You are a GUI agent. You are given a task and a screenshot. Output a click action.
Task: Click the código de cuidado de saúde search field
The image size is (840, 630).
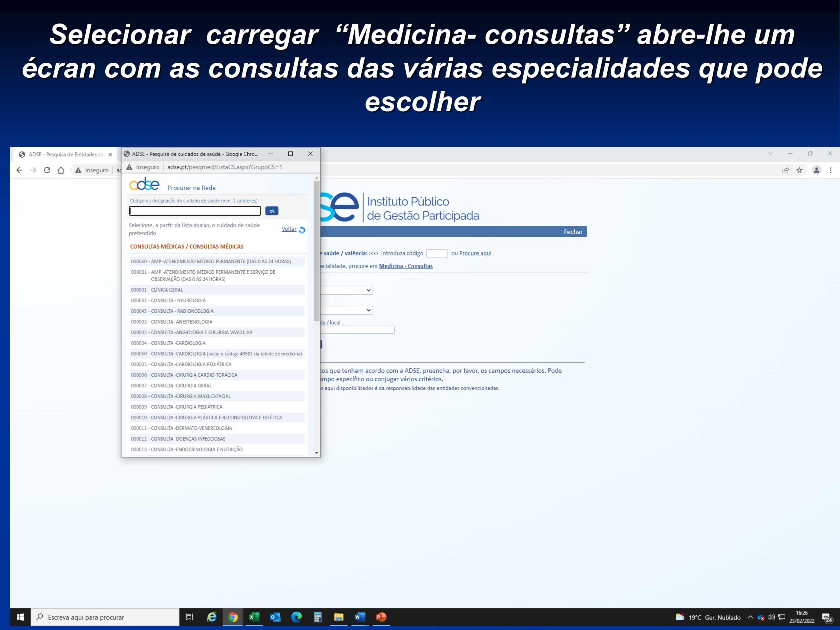click(x=195, y=211)
